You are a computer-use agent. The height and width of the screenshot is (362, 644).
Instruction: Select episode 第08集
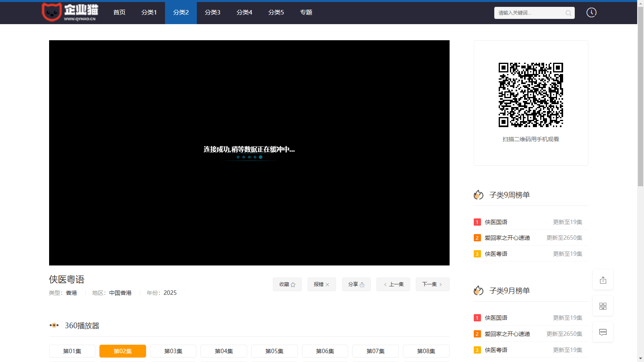426,351
